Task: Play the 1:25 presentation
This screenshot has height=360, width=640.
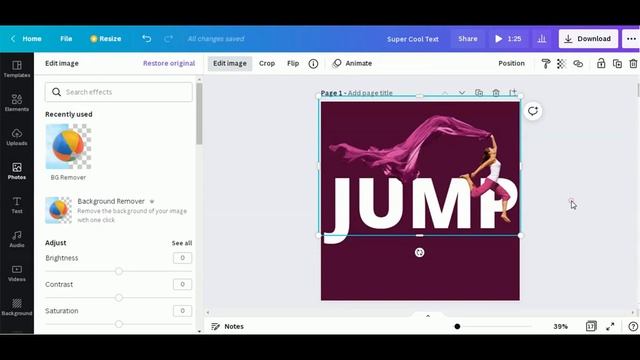Action: pyautogui.click(x=508, y=39)
